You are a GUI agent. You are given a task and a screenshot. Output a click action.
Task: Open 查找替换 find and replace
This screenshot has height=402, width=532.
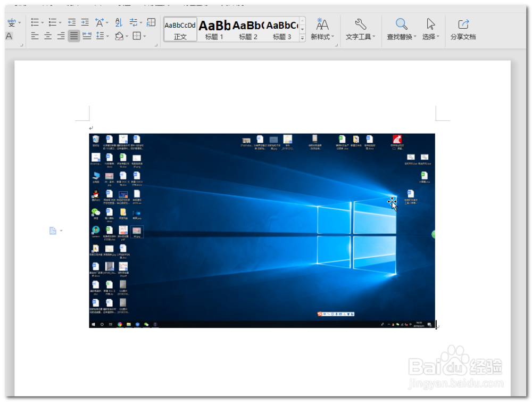click(401, 29)
